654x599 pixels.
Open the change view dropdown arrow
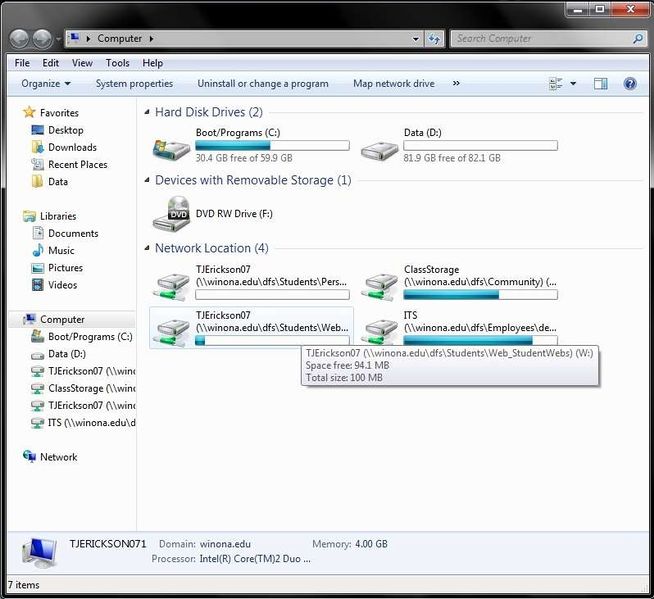[573, 84]
